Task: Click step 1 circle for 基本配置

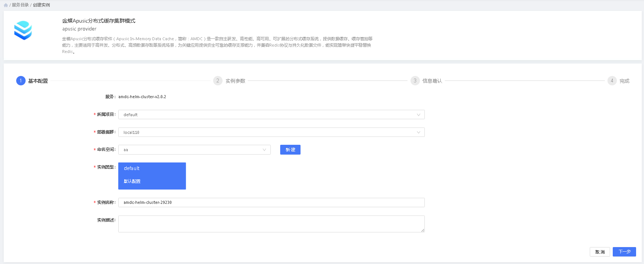Action: coord(21,81)
